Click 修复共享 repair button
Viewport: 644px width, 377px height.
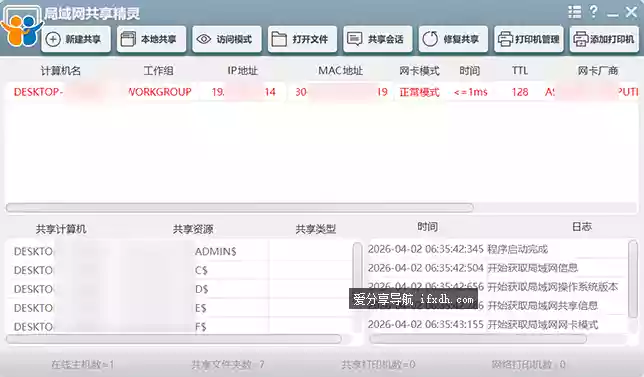[453, 39]
